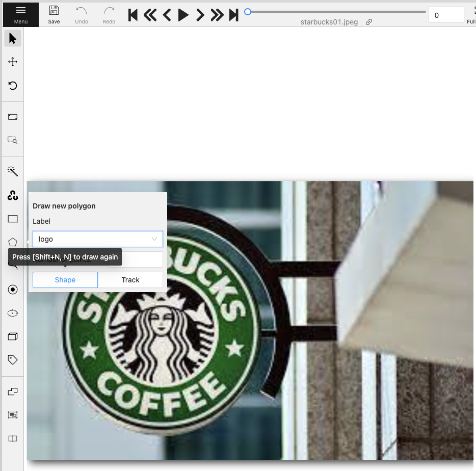476x471 pixels.
Task: Play the frame sequence
Action: (183, 15)
